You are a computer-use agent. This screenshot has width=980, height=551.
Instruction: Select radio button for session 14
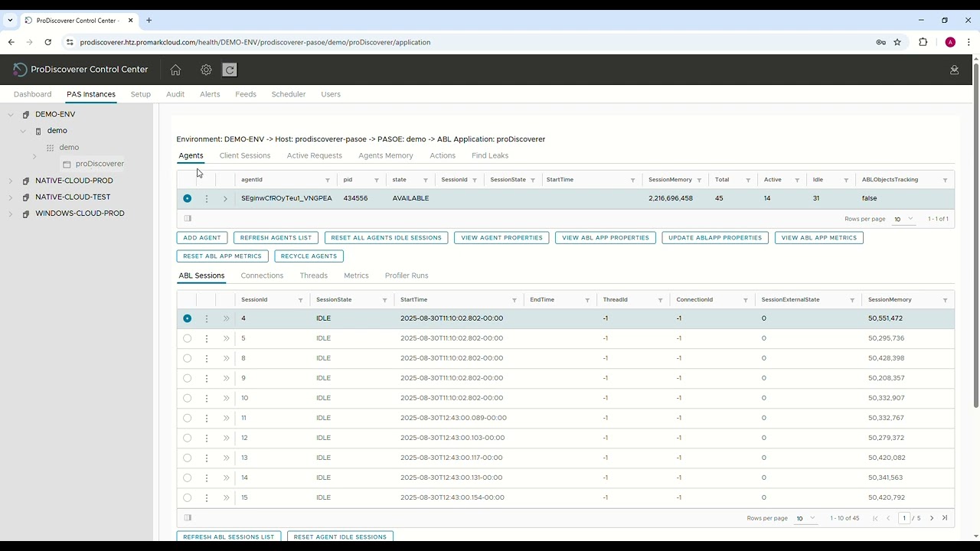188,478
